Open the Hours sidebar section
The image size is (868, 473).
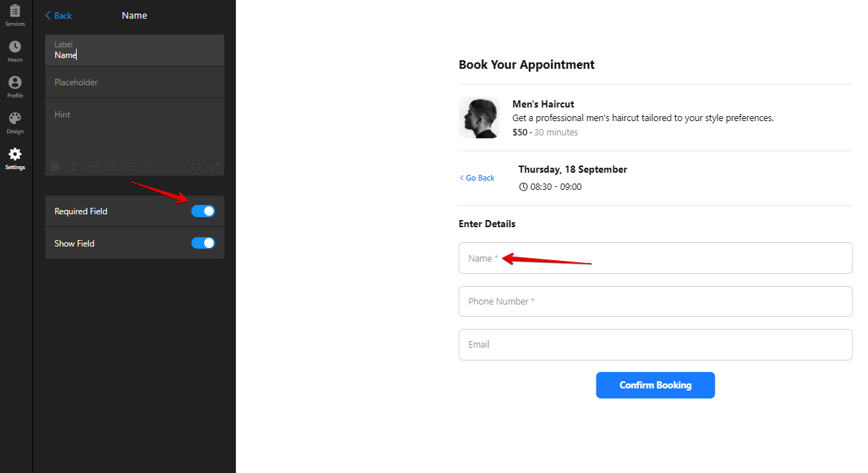tap(15, 51)
